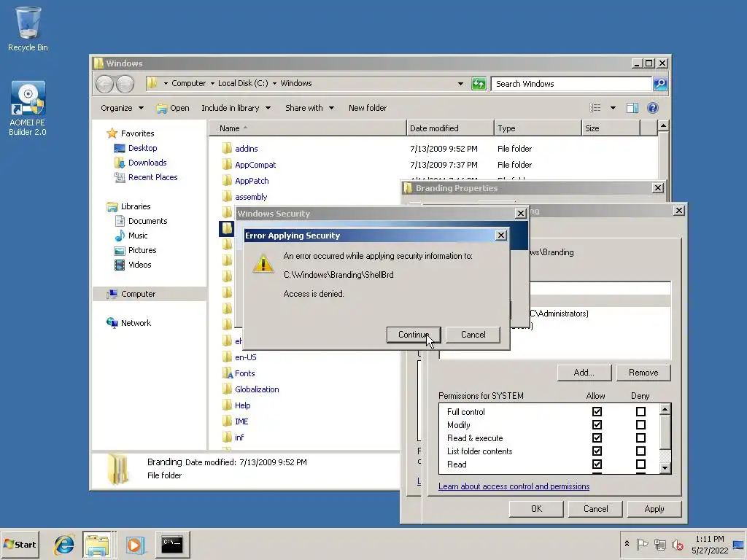Click New folder in toolbar
The height and width of the screenshot is (560, 747).
click(368, 108)
